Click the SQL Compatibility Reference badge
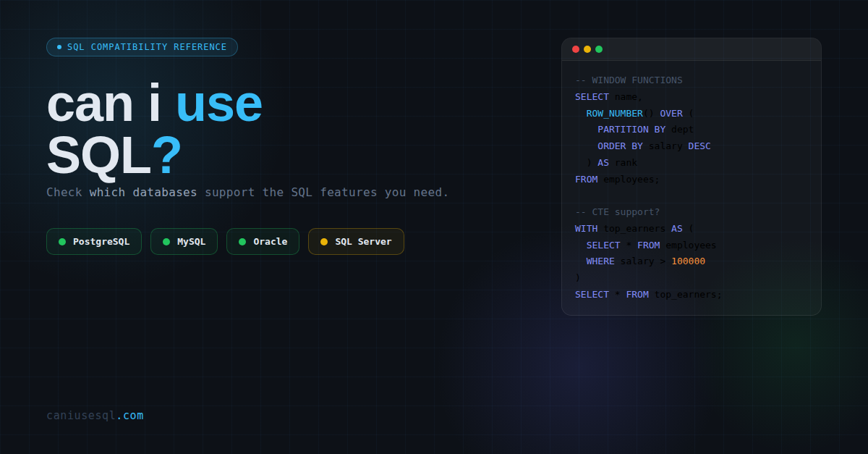The image size is (868, 454). coord(142,47)
